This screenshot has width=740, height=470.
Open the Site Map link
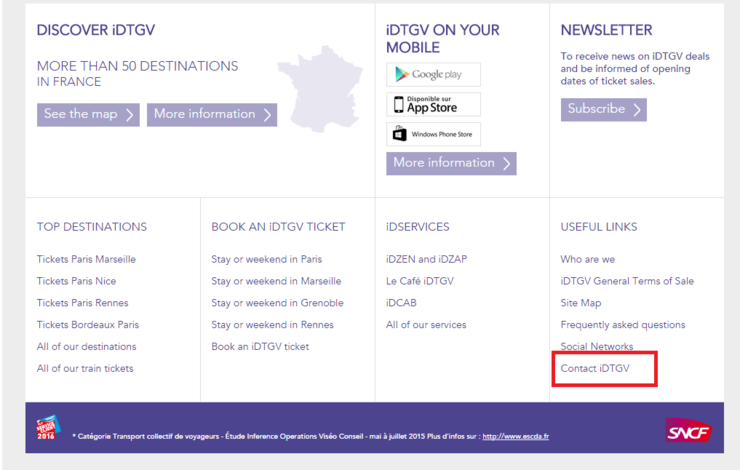[581, 302]
